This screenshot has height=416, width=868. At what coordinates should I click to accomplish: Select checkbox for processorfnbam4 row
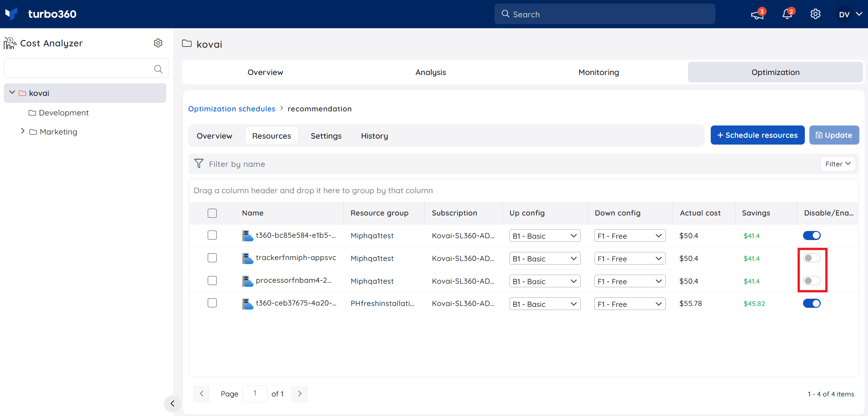click(212, 281)
